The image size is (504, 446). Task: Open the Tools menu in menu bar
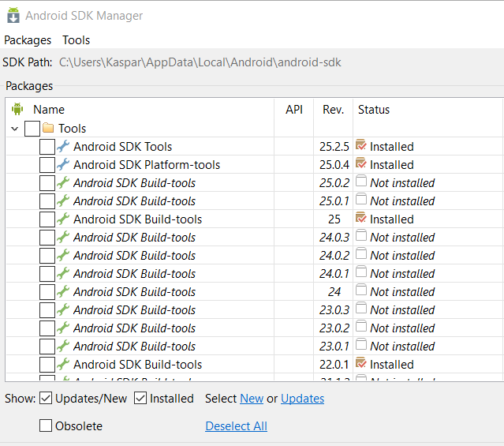(x=77, y=40)
